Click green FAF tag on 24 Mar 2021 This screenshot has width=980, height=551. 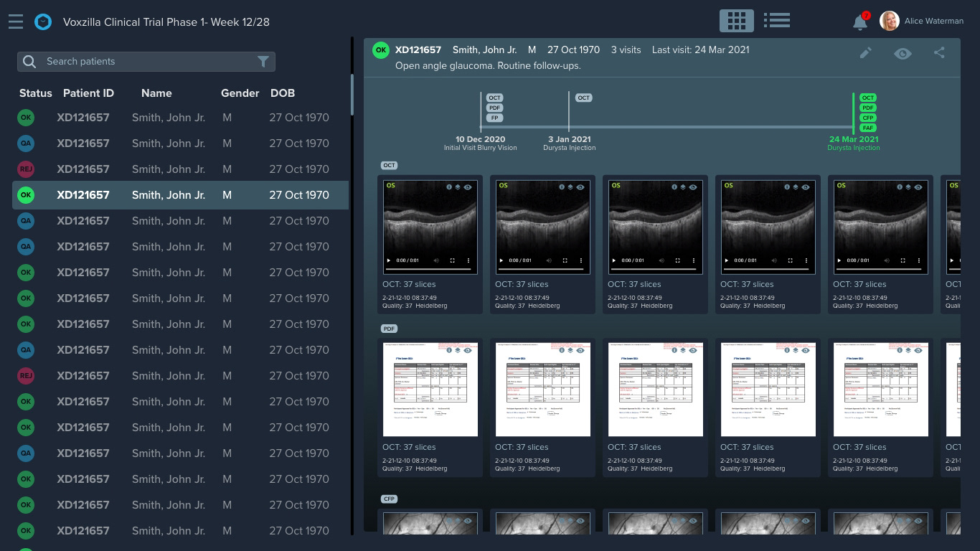(x=868, y=128)
